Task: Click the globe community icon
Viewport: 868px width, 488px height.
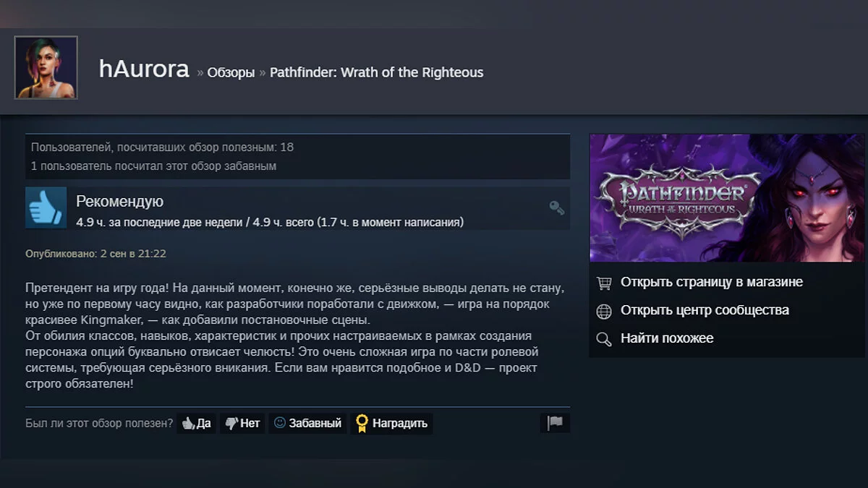Action: pos(604,311)
